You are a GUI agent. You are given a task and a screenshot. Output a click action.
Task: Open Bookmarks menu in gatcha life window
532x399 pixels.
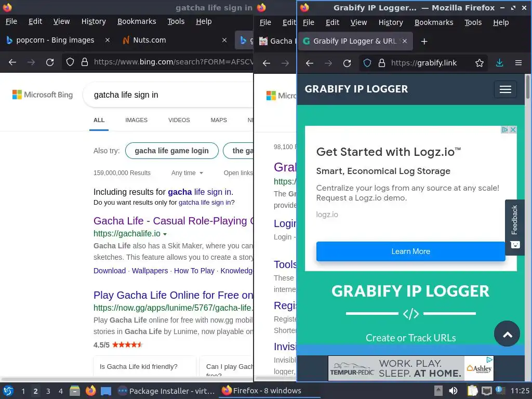click(137, 21)
